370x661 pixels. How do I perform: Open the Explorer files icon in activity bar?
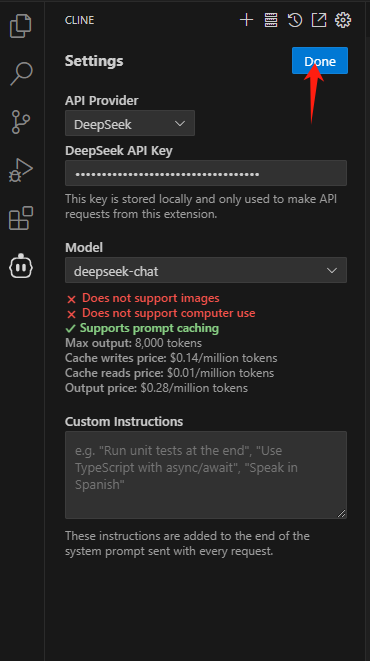pyautogui.click(x=21, y=25)
